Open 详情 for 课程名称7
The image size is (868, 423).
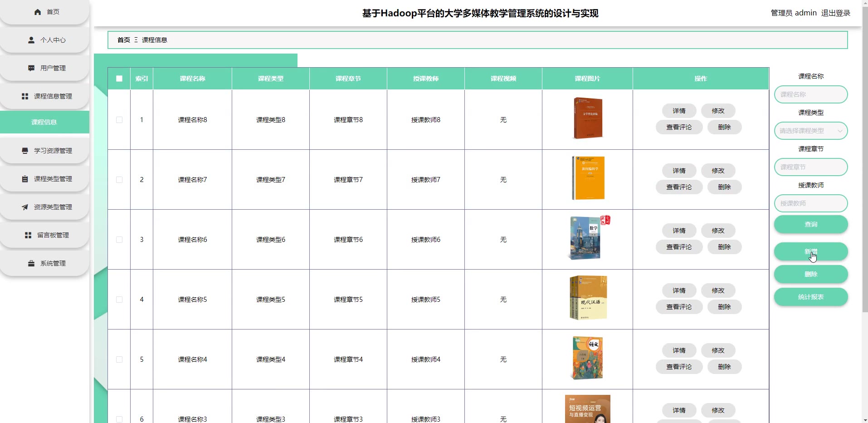coord(679,171)
